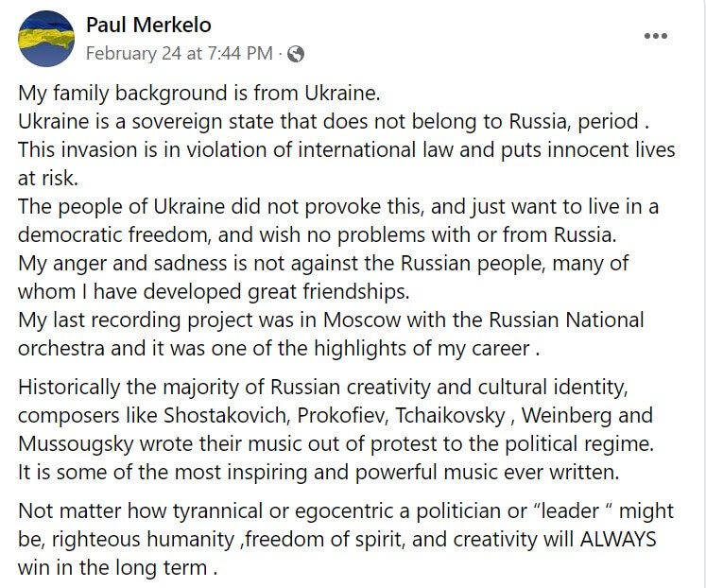
Task: Open the February 24 at 7:44 PM timestamp
Action: pos(179,53)
